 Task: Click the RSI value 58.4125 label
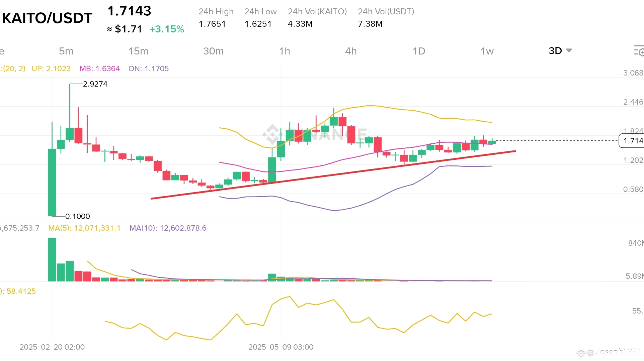21,291
